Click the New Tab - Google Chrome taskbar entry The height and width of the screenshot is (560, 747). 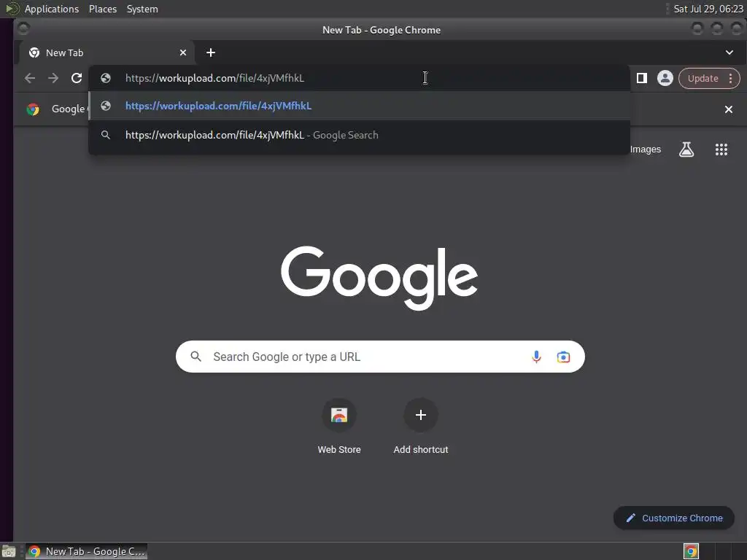[x=86, y=551]
